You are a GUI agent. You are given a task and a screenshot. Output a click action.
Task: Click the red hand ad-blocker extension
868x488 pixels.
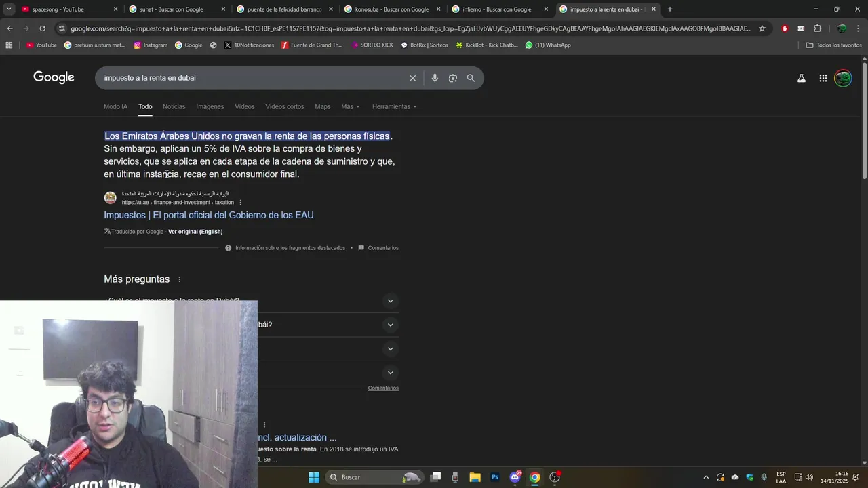(x=785, y=28)
